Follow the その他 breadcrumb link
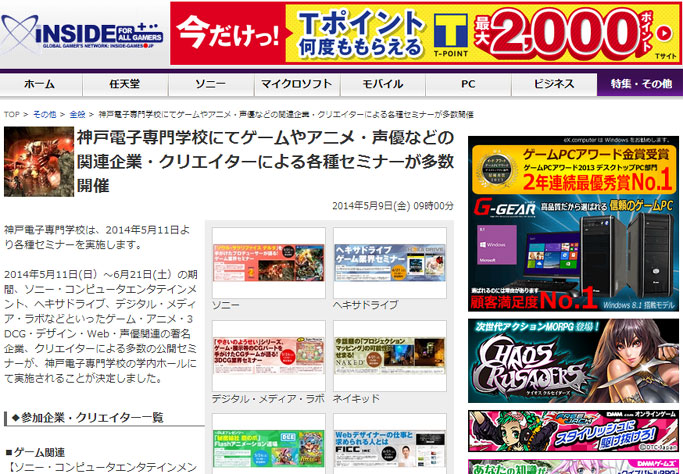Image resolution: width=683 pixels, height=474 pixels. tap(44, 115)
